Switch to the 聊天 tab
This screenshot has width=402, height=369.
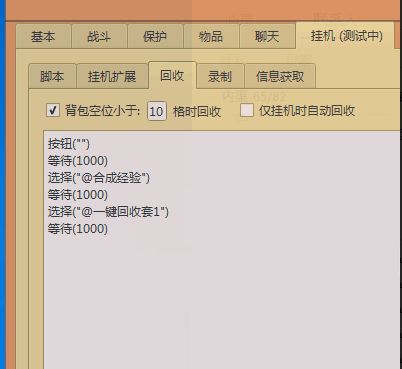[x=267, y=36]
